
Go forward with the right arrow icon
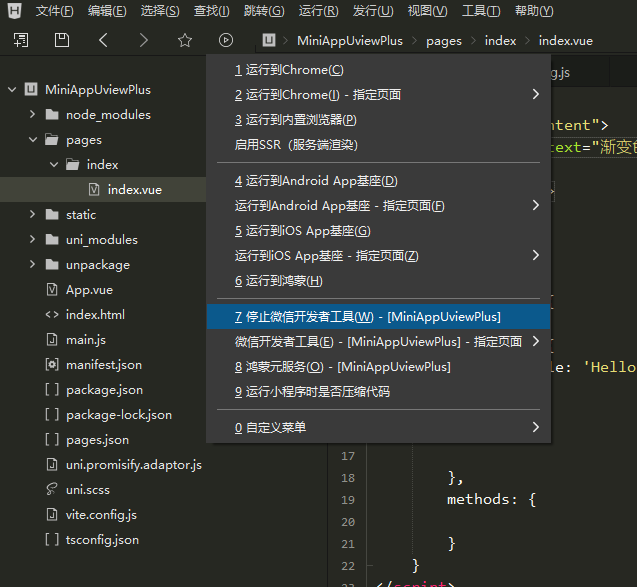[143, 40]
